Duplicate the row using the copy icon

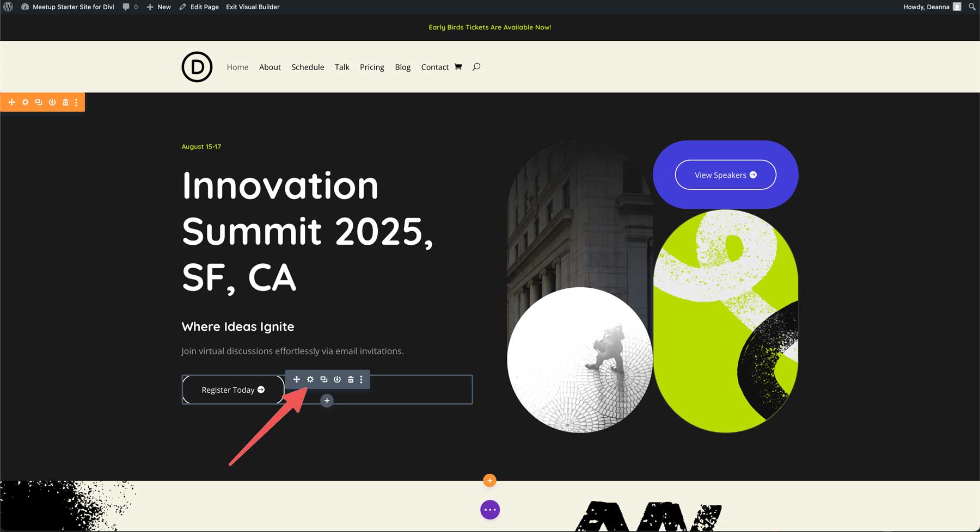(323, 379)
